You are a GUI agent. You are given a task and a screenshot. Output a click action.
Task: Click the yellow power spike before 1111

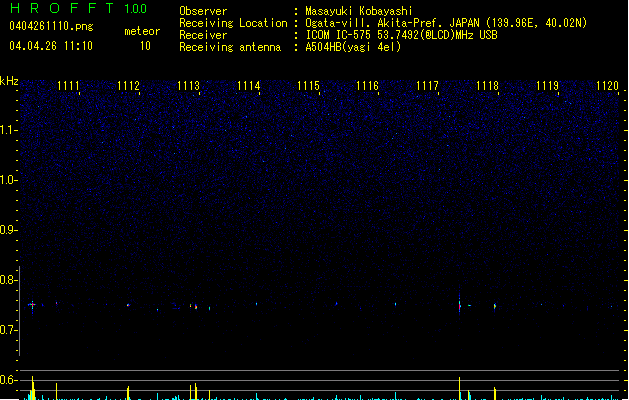(x=33, y=388)
